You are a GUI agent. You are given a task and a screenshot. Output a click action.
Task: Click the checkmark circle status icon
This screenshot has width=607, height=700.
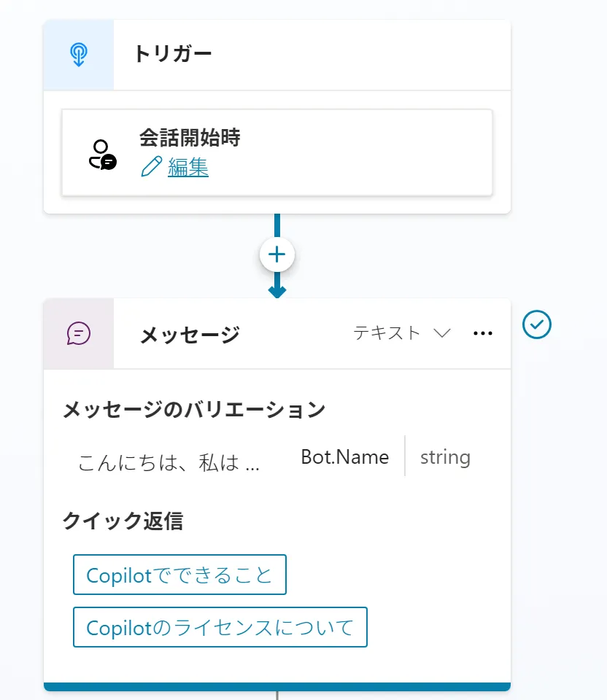tap(537, 324)
